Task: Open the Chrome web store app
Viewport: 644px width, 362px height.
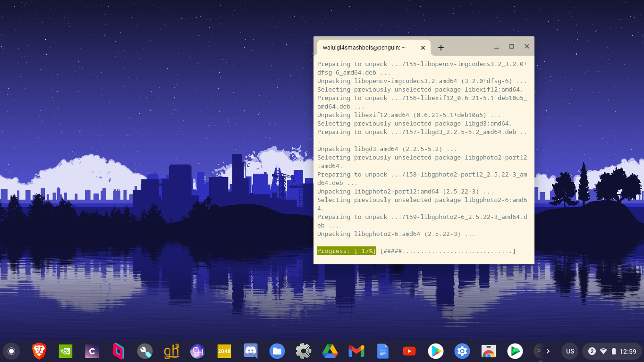Action: pos(488,351)
